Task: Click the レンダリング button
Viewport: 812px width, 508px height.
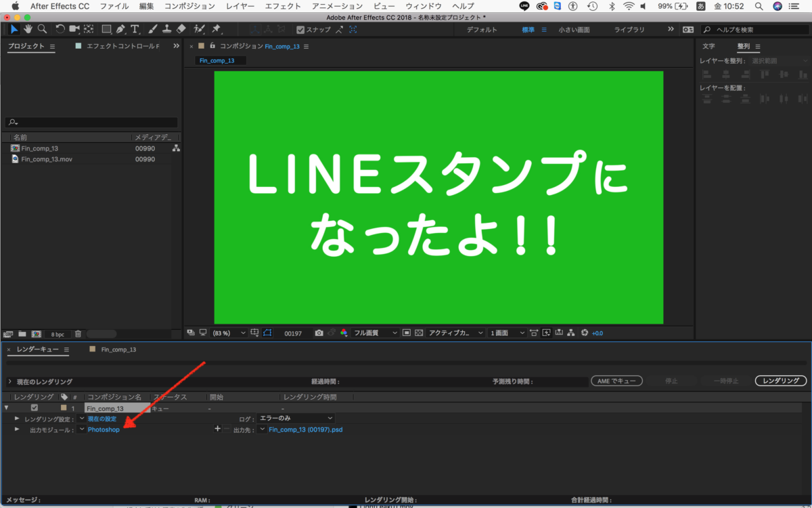Action: [781, 381]
